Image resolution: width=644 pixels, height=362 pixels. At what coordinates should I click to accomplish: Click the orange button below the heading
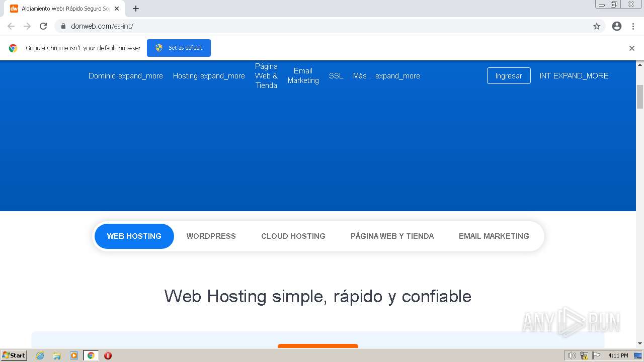[x=318, y=346]
